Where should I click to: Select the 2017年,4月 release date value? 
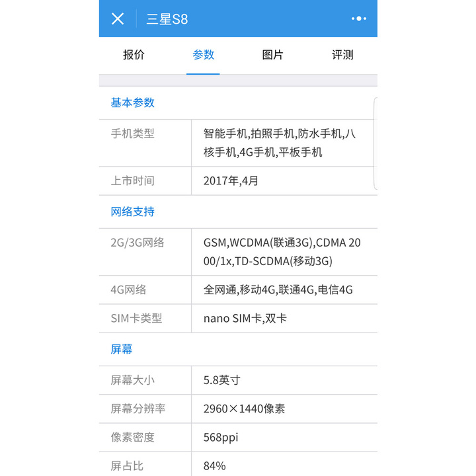[231, 180]
